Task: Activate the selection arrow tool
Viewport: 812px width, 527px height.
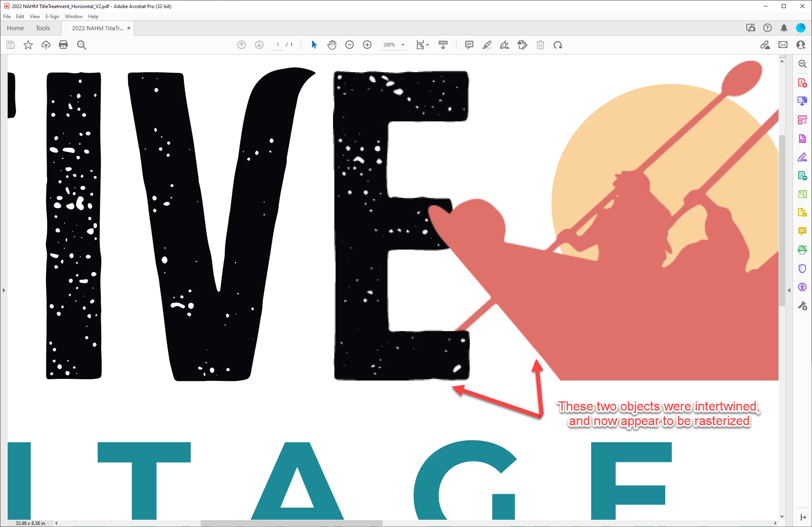Action: tap(314, 45)
